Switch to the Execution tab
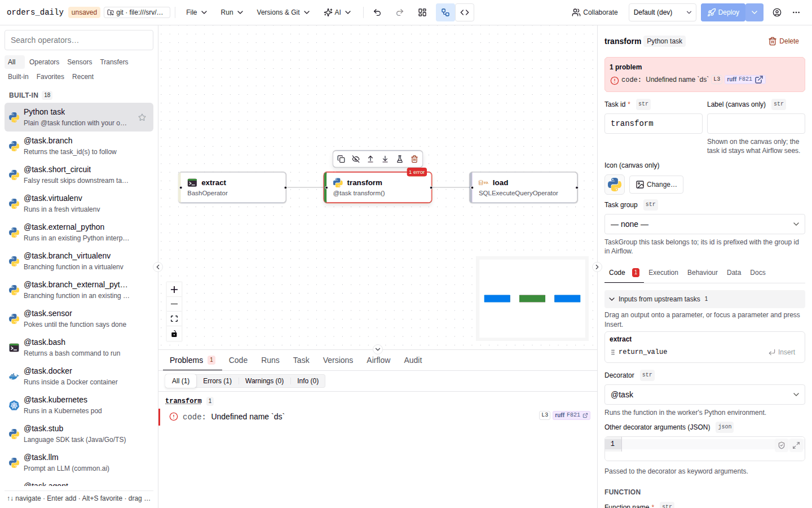The width and height of the screenshot is (812, 508). click(x=663, y=273)
